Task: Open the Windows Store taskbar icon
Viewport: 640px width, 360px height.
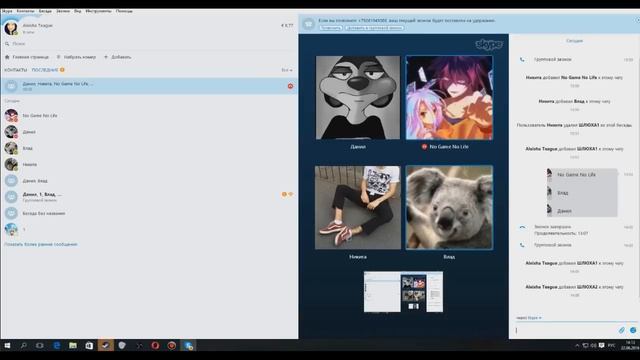Action: [x=89, y=346]
